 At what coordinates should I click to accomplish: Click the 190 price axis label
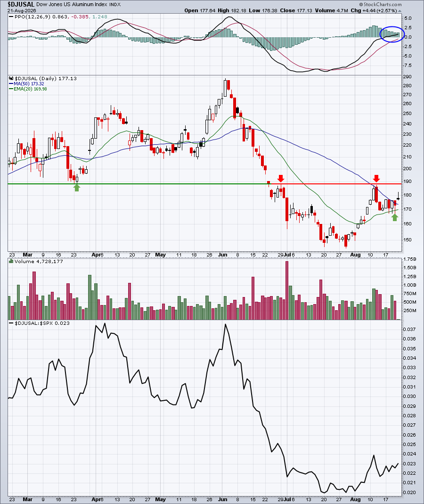click(x=408, y=182)
